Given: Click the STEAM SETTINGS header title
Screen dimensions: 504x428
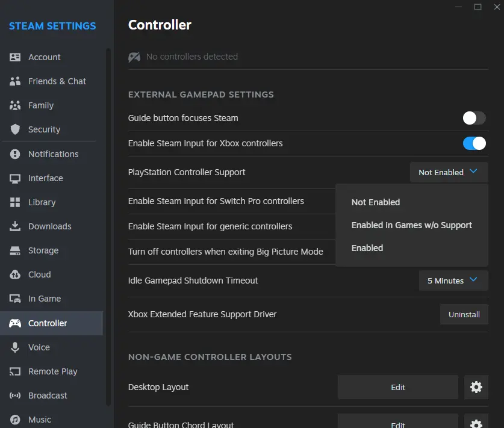Looking at the screenshot, I should tap(52, 26).
